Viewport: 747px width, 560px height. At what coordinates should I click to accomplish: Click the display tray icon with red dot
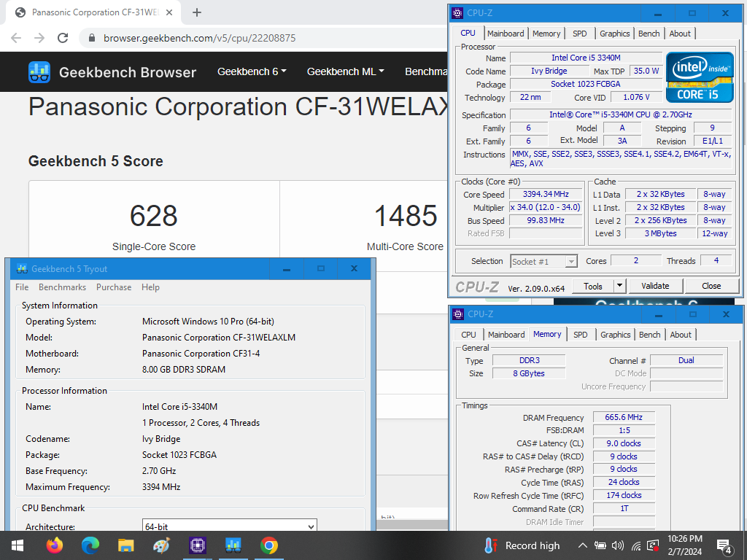coord(653,545)
